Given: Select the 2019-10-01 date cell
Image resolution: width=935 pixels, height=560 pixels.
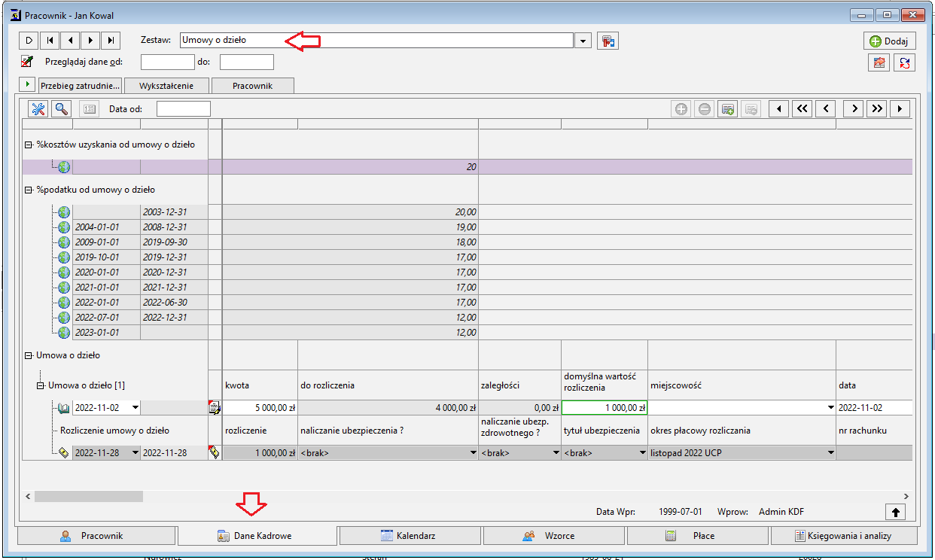Looking at the screenshot, I should click(106, 257).
